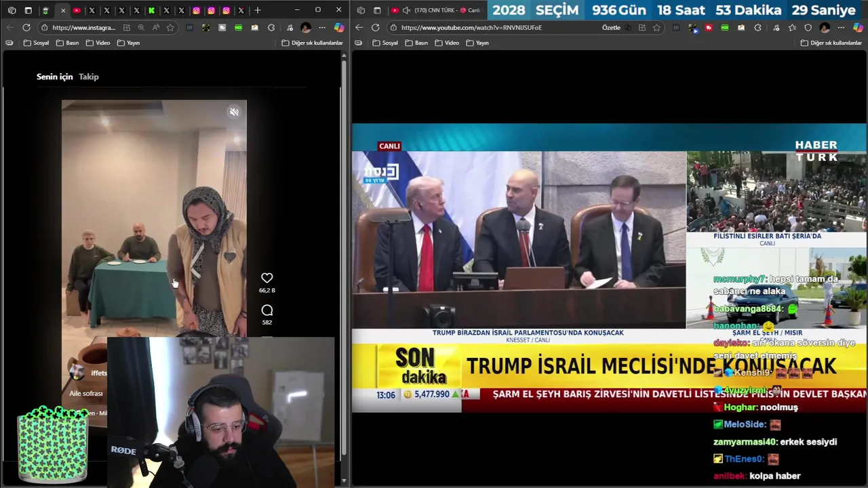
Task: Click Özetle button in YouTube address bar
Action: click(611, 28)
